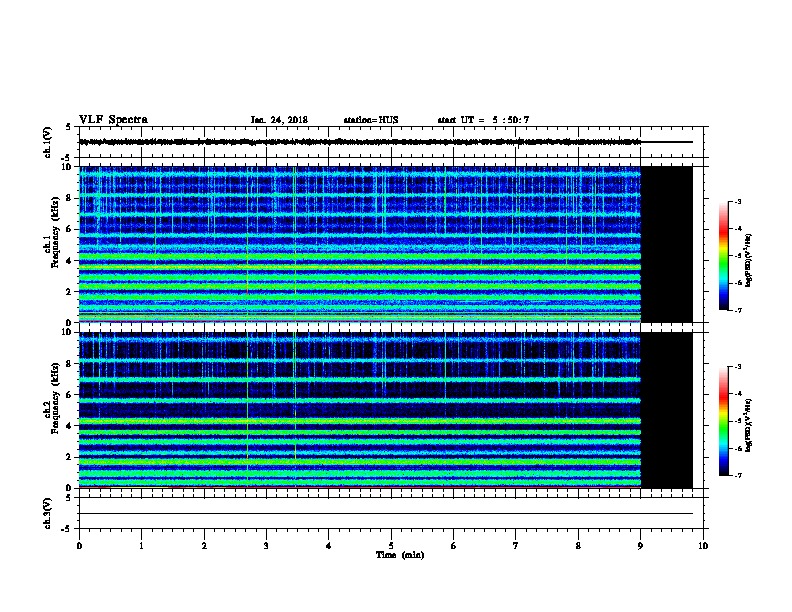Click the "8" kHz tick of ch.2 spectrogram
Image resolution: width=792 pixels, height=612 pixels.
click(x=69, y=364)
